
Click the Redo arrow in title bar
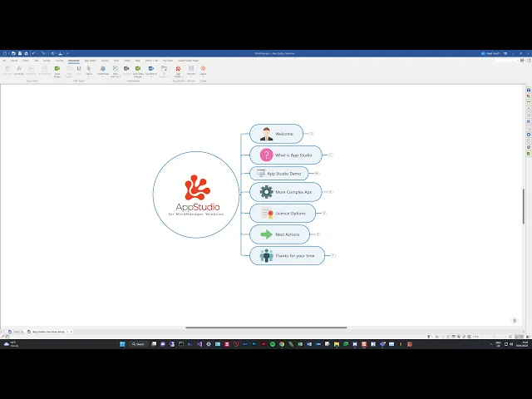(42, 53)
